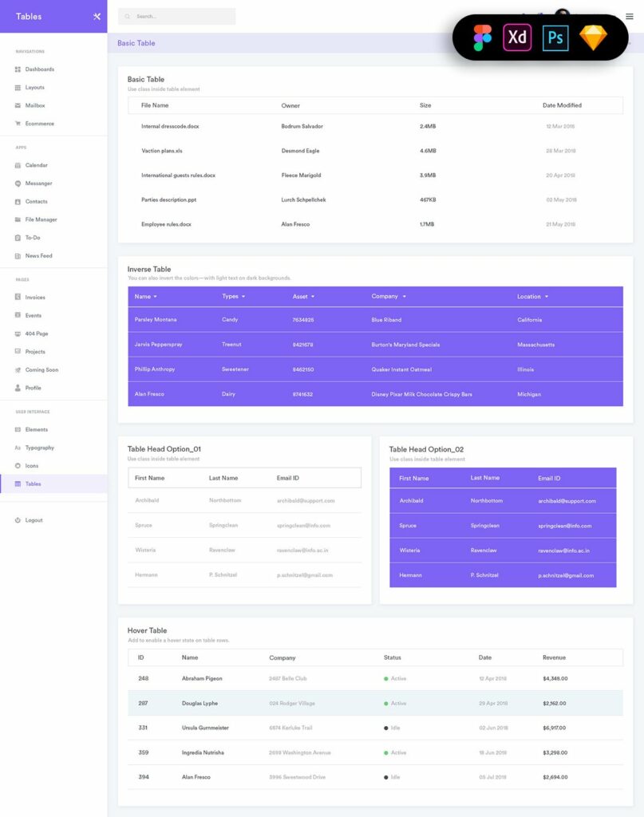Open the hamburger menu at top right
The image size is (644, 817).
(630, 16)
